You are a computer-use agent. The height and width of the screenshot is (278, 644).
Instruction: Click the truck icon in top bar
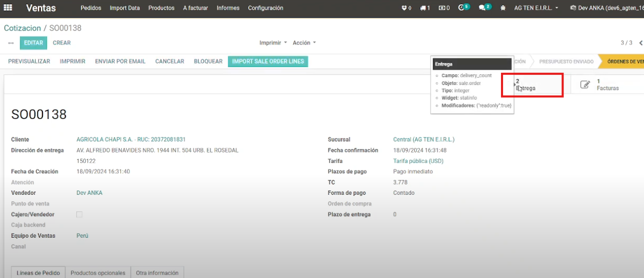423,8
